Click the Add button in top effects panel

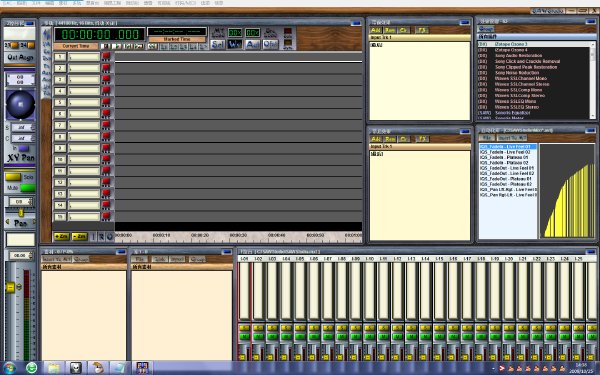tap(376, 30)
